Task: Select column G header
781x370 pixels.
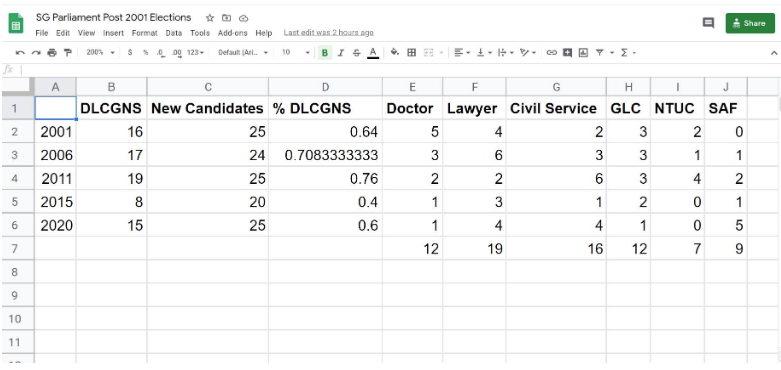Action: (556, 87)
